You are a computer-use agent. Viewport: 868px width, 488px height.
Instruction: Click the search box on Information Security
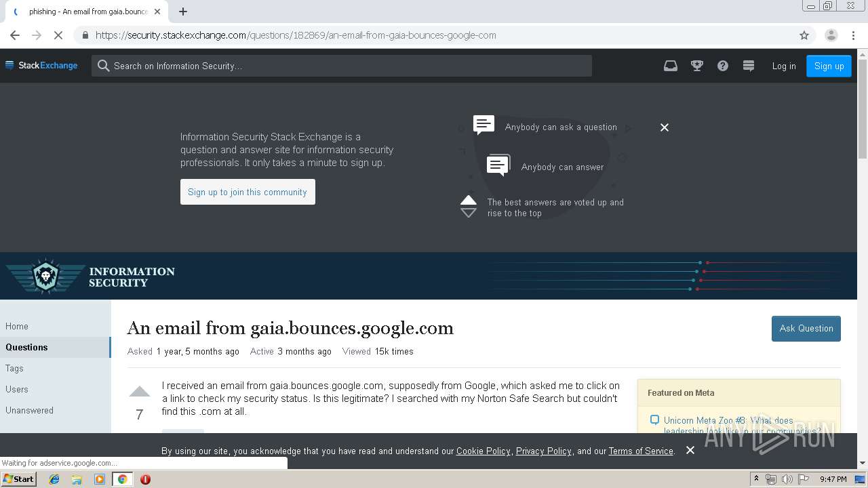click(342, 66)
